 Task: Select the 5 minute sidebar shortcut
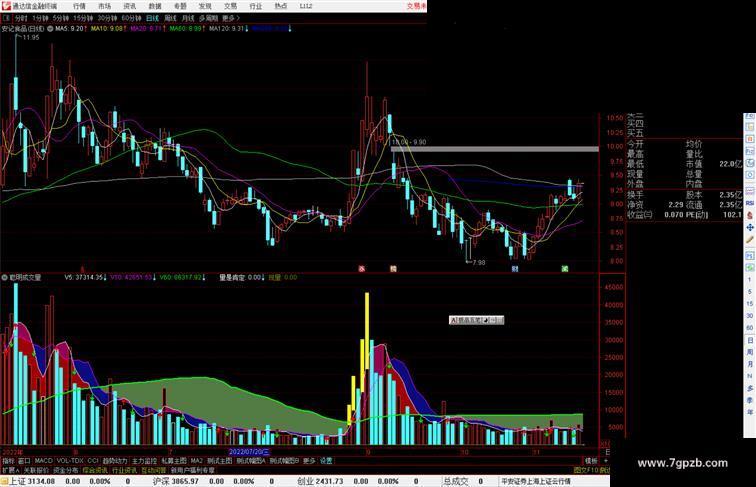coord(750,292)
